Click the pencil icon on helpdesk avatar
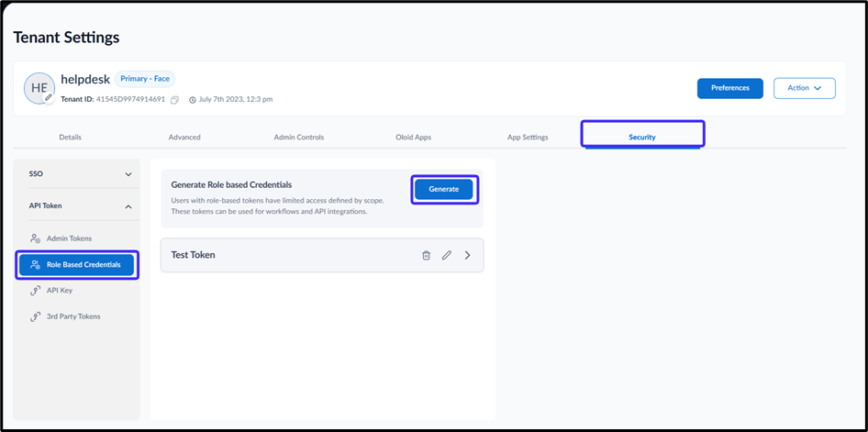Screen dimensions: 868x432 [x=49, y=97]
